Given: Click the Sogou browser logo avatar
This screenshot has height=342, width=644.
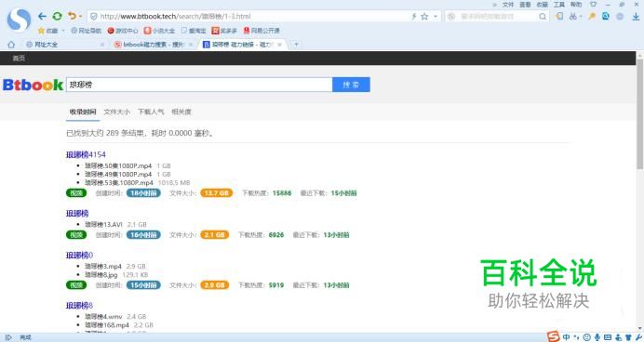Looking at the screenshot, I should [19, 20].
